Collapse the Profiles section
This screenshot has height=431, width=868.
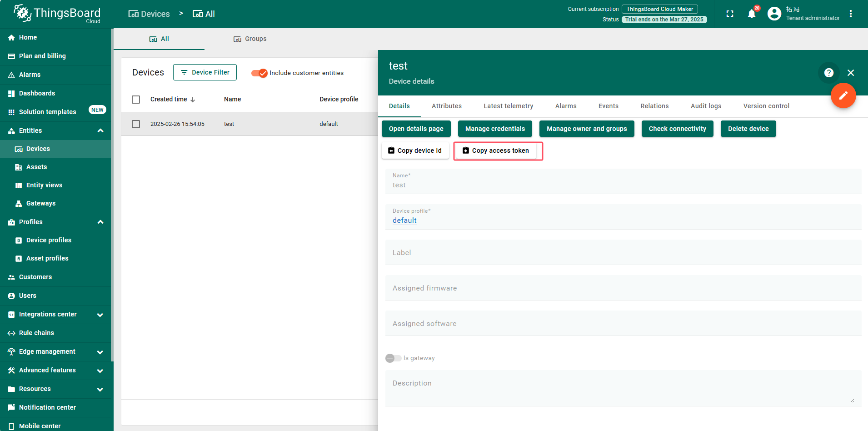point(100,222)
